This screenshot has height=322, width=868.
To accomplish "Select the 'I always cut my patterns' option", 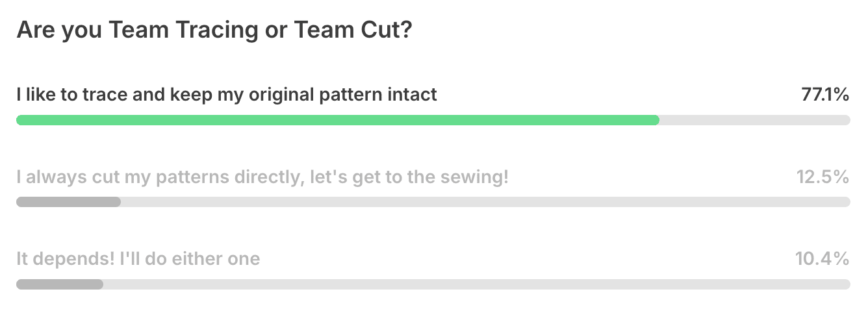I will coord(262,177).
